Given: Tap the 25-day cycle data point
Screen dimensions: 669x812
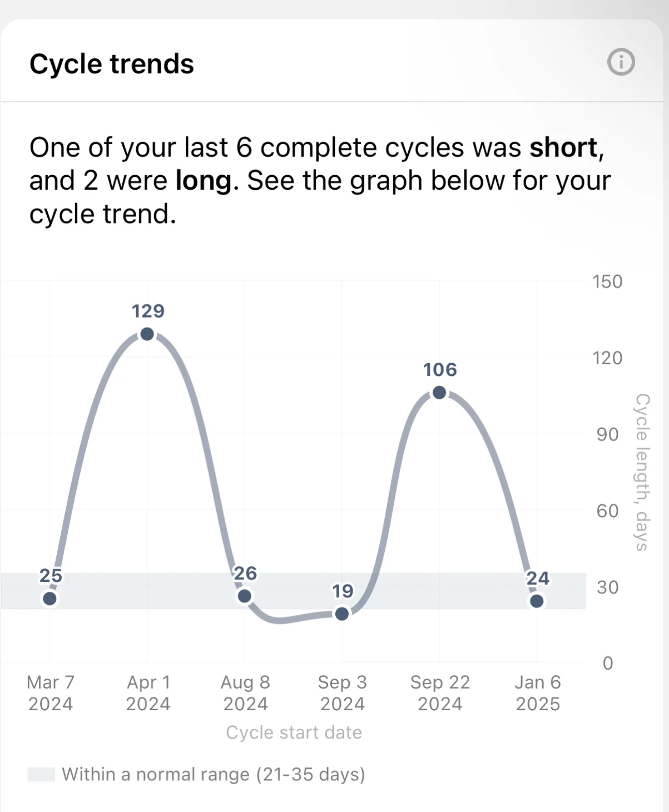Looking at the screenshot, I should 50,598.
